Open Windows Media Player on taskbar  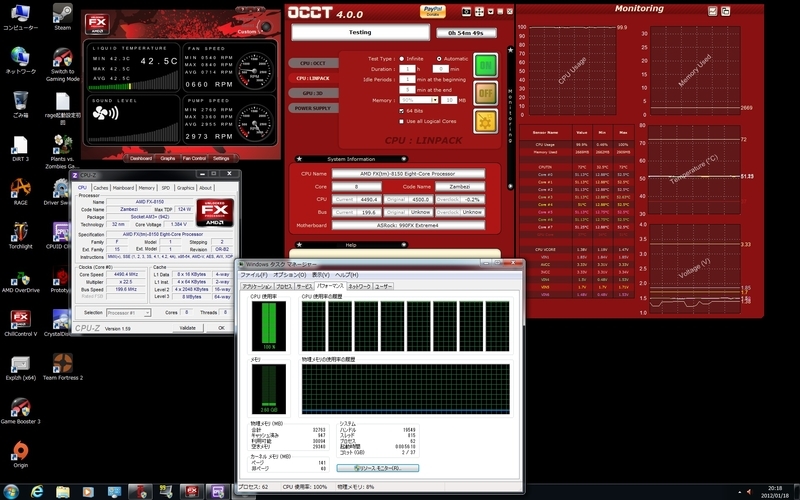click(x=88, y=492)
